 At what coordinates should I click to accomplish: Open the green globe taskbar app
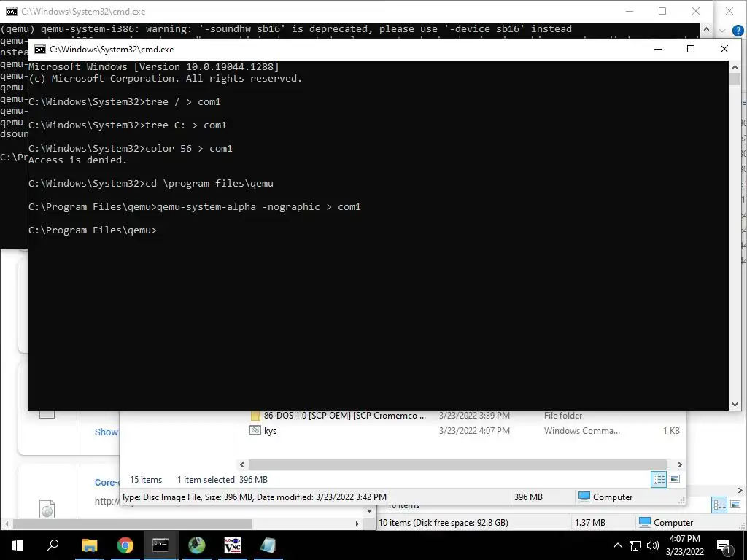197,545
